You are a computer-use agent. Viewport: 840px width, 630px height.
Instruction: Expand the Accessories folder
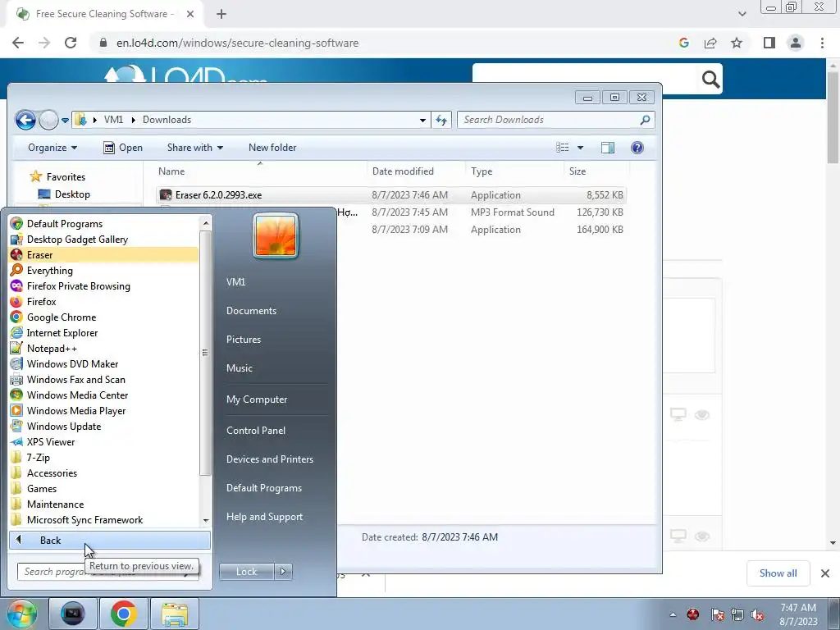104,473
